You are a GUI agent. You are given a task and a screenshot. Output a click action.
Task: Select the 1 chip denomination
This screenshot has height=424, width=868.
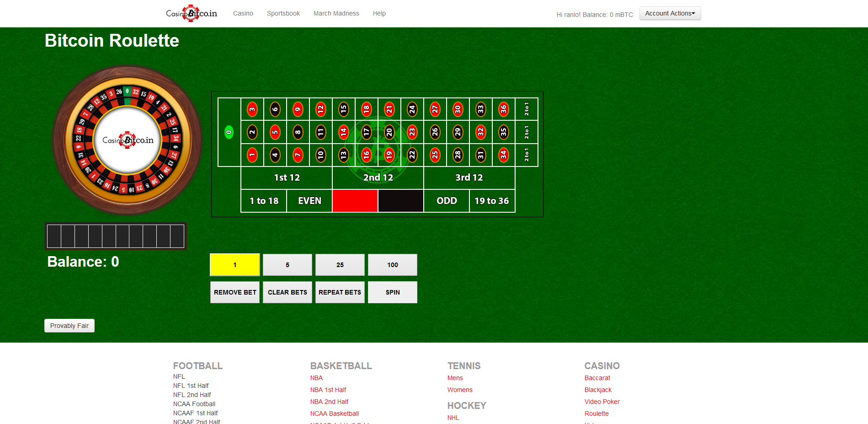(x=235, y=265)
